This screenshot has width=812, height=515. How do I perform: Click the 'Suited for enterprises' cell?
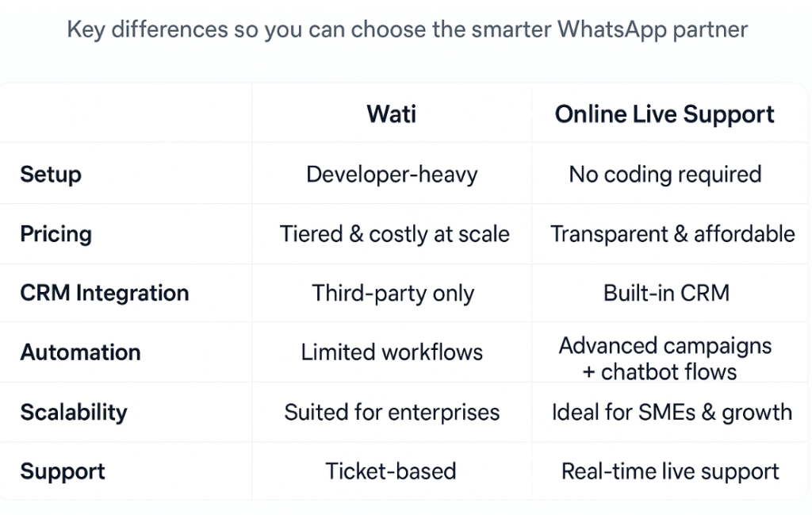392,413
